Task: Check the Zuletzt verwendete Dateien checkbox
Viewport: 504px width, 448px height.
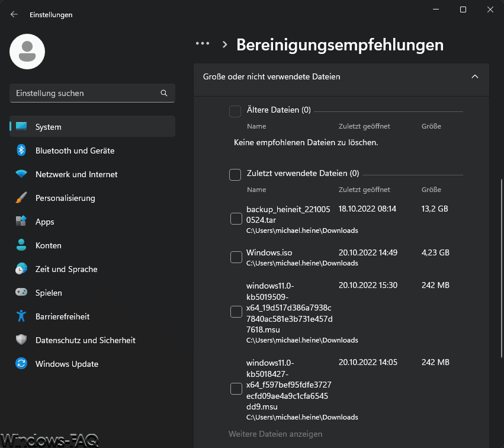Action: pyautogui.click(x=235, y=175)
